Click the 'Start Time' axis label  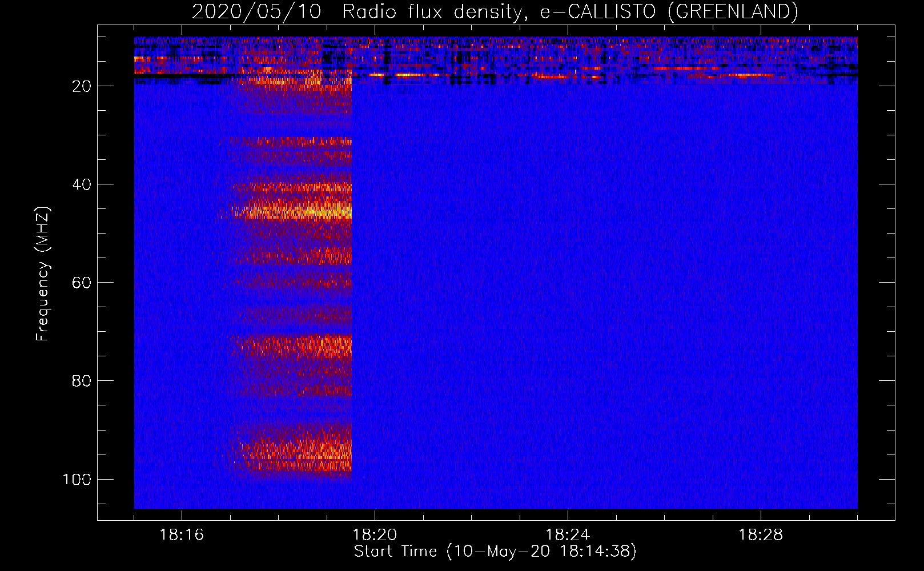coord(495,552)
